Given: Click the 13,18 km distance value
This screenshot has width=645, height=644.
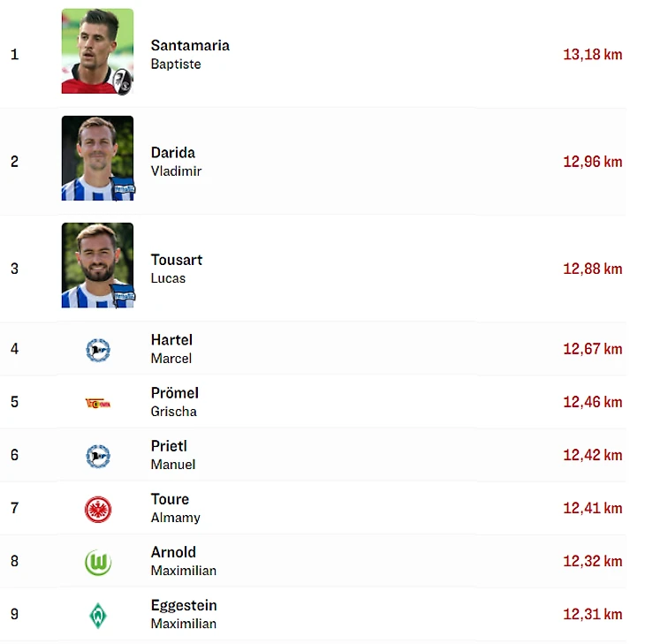Looking at the screenshot, I should coord(592,55).
